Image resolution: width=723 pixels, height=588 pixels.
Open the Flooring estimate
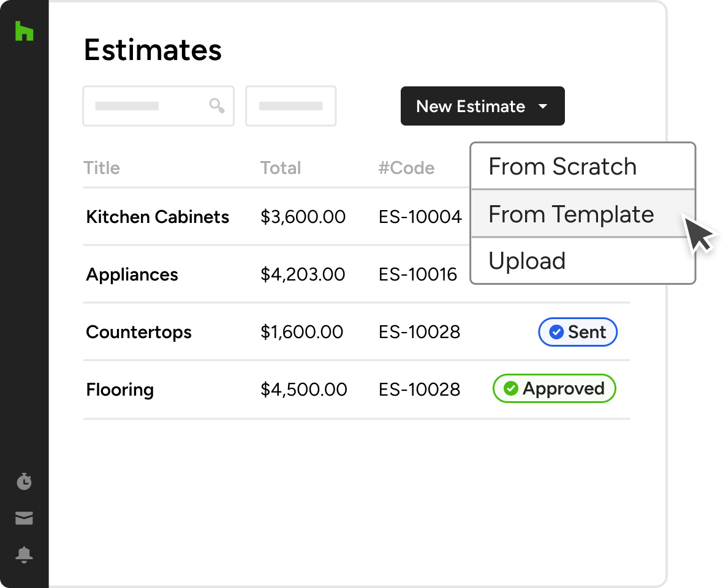120,390
